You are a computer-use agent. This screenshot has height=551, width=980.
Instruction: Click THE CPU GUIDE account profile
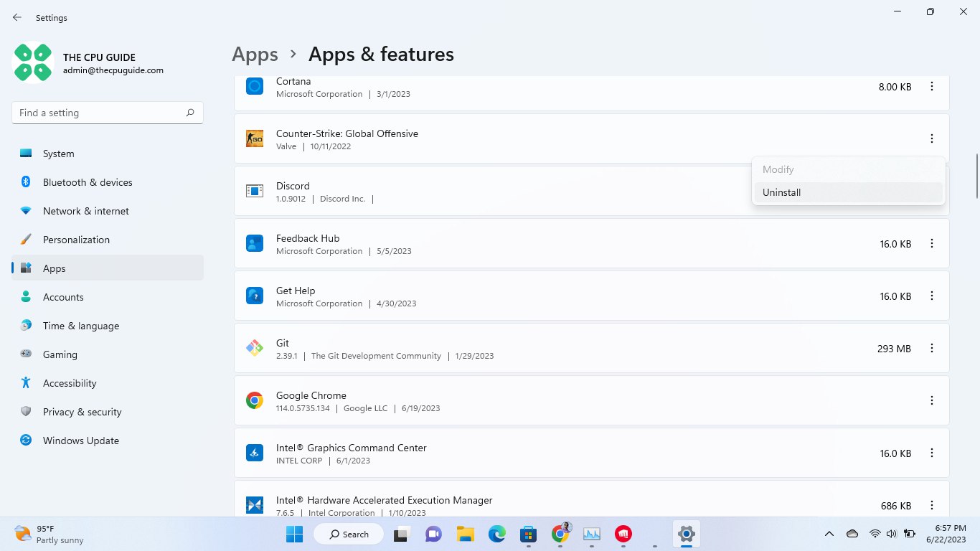(89, 63)
